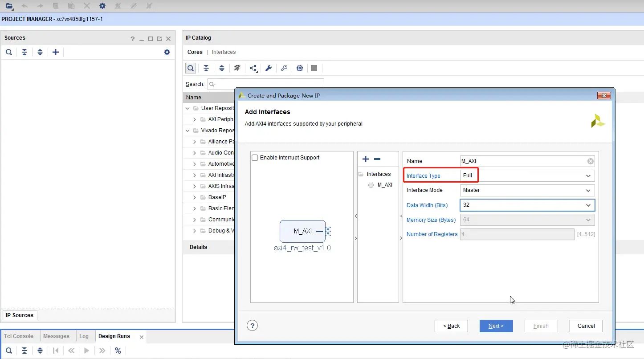The height and width of the screenshot is (359, 644).
Task: Open the Data Width (Bits) dropdown
Action: coord(527,205)
